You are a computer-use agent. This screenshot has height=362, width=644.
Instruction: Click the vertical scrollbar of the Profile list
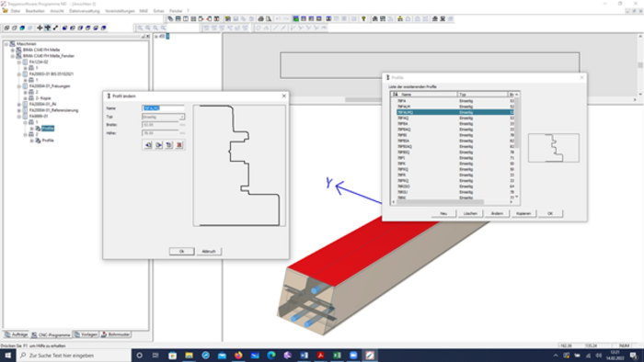pos(517,145)
